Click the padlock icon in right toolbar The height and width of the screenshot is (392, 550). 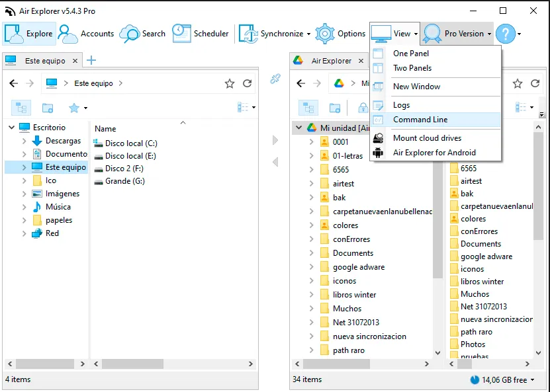coord(363,108)
